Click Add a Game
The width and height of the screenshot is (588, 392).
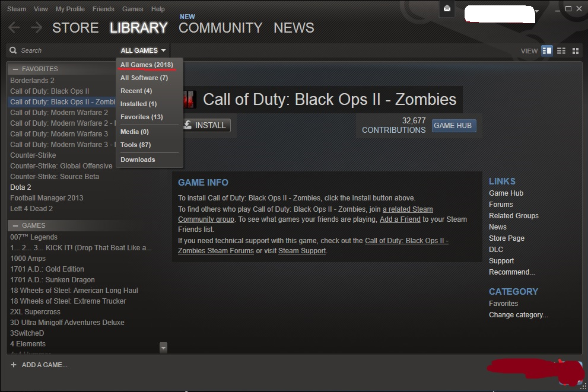(x=45, y=365)
